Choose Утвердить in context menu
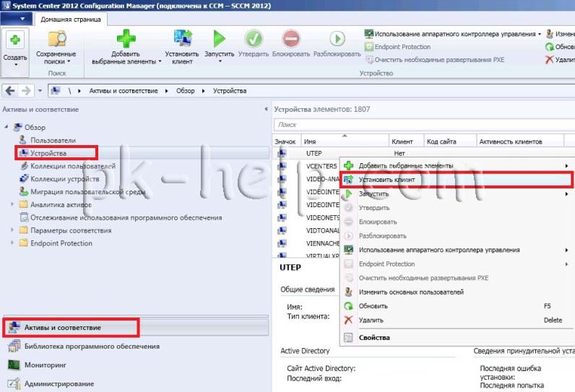The image size is (575, 392). click(456, 208)
